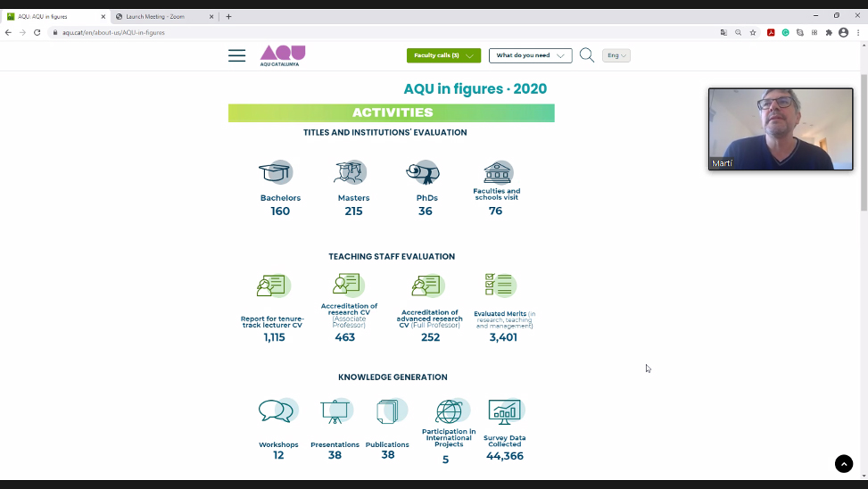Open the green Grammarly extension icon
868x489 pixels.
click(785, 33)
